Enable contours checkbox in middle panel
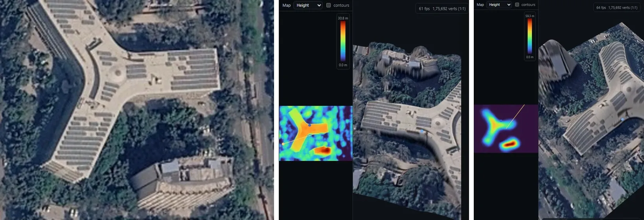Screen dimensions: 644x220 pyautogui.click(x=329, y=5)
